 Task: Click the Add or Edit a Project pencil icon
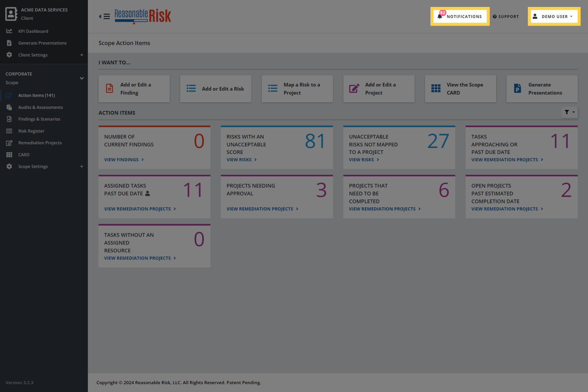(354, 89)
